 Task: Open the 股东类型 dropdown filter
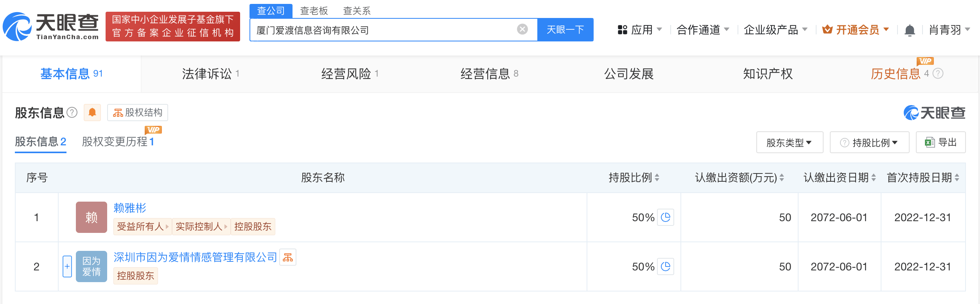click(789, 143)
